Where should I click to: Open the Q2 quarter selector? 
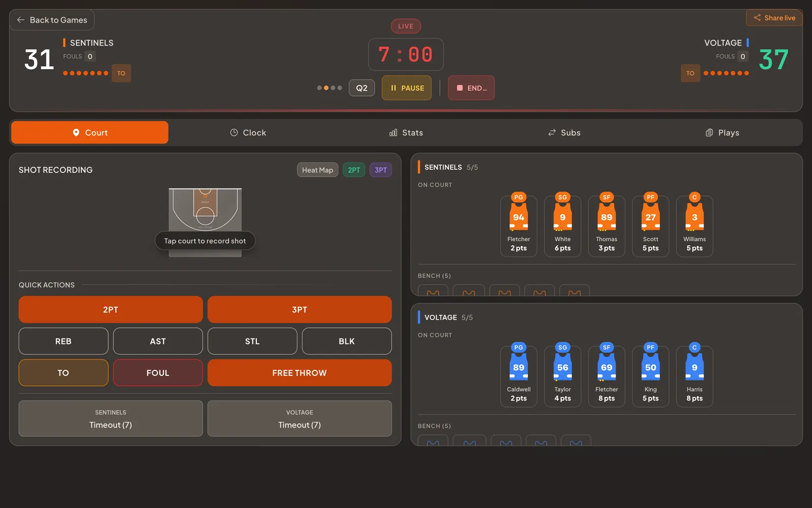pos(361,88)
